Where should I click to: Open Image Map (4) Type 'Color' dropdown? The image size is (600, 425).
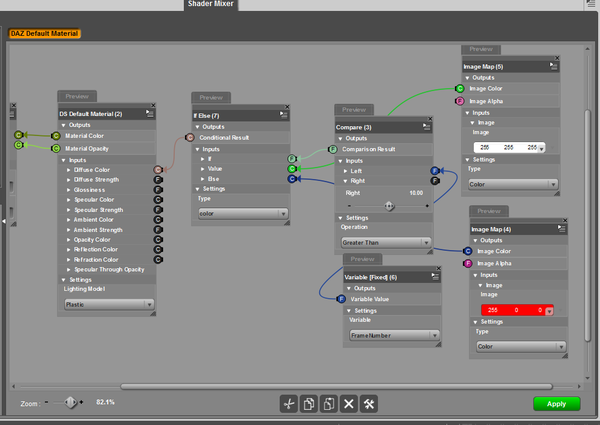coord(521,347)
